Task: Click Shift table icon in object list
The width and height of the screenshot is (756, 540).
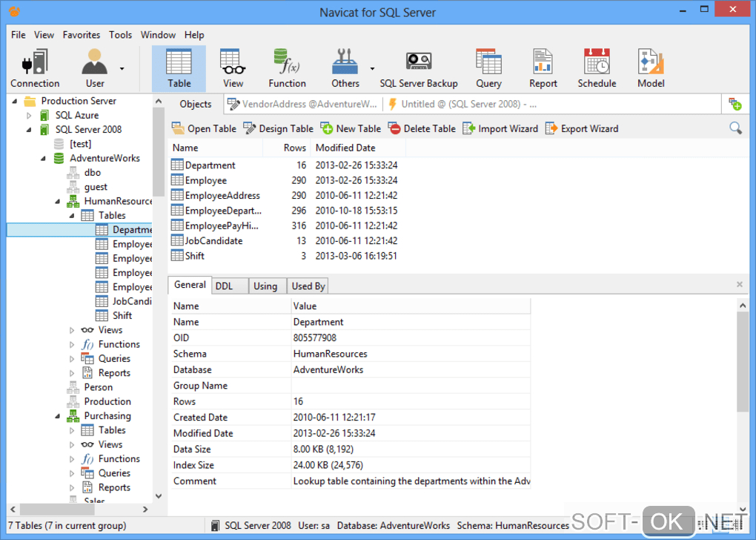Action: pos(177,255)
